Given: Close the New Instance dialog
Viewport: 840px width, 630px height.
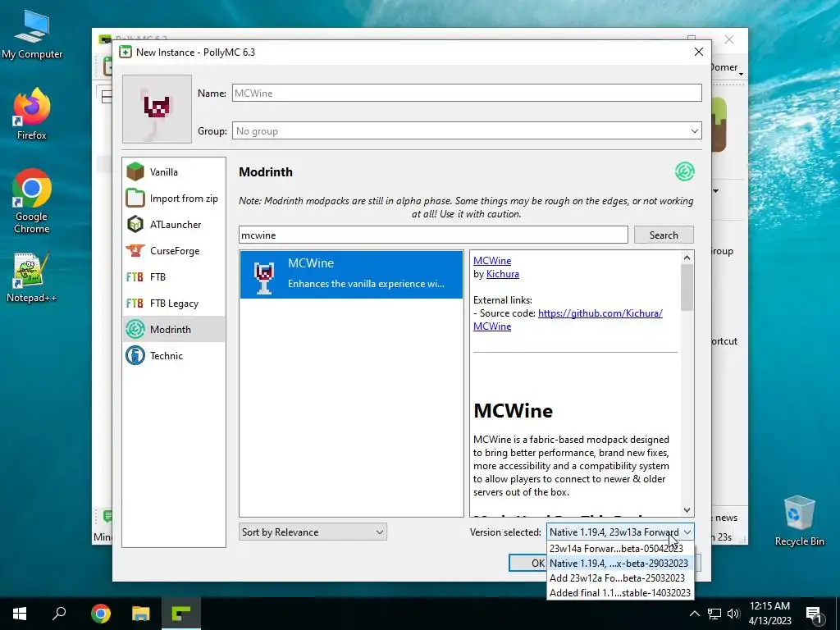Looking at the screenshot, I should [699, 52].
